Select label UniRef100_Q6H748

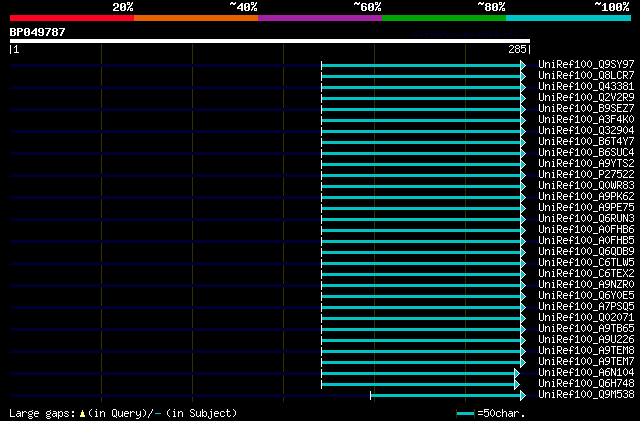pos(586,384)
